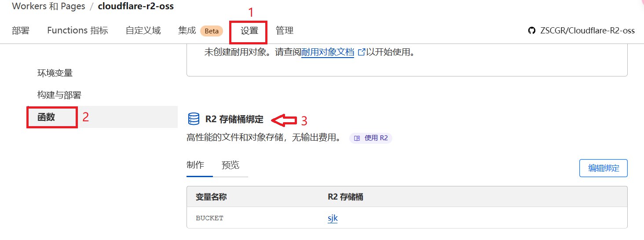Open the 耐用对象文档 link
644x240 pixels.
[x=327, y=52]
